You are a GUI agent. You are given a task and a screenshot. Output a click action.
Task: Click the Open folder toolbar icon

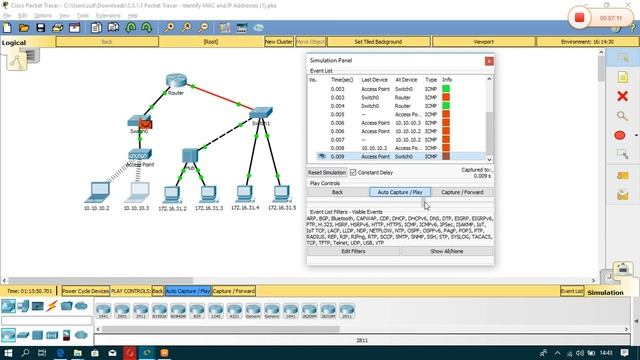click(x=24, y=28)
